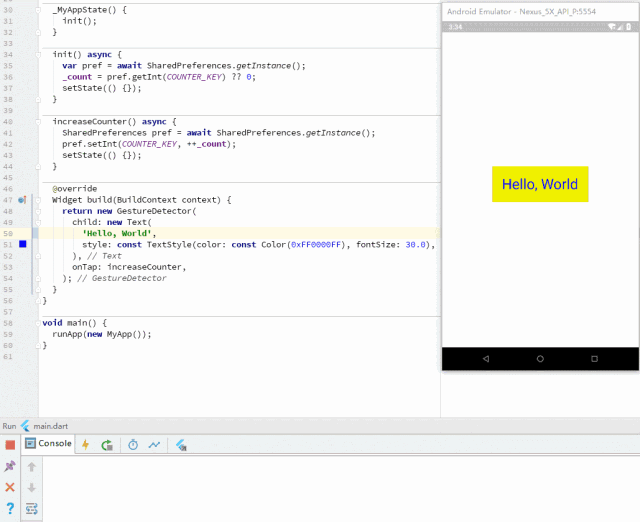Tap the emulator Overview square button
The image size is (640, 522).
[594, 359]
